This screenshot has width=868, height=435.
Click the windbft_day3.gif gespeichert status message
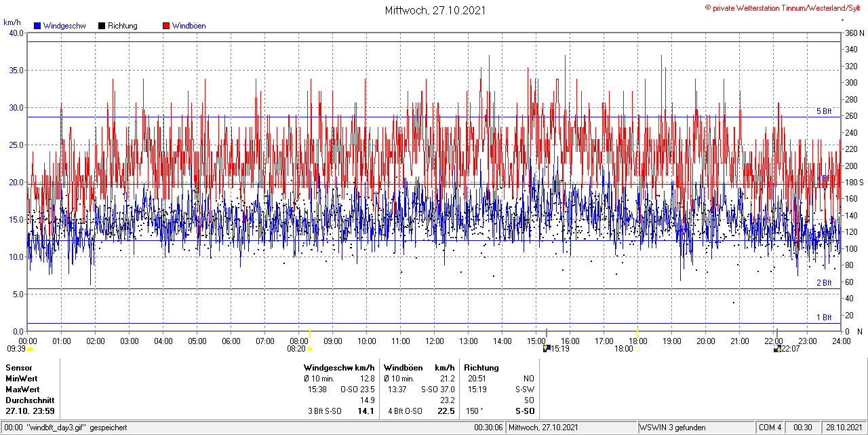click(x=76, y=428)
